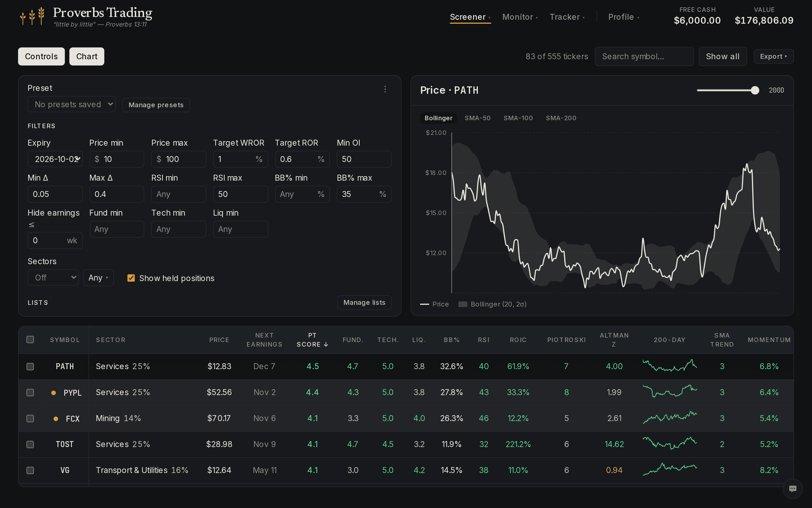Open the Expiry date dropdown
This screenshot has width=812, height=508.
tap(55, 159)
